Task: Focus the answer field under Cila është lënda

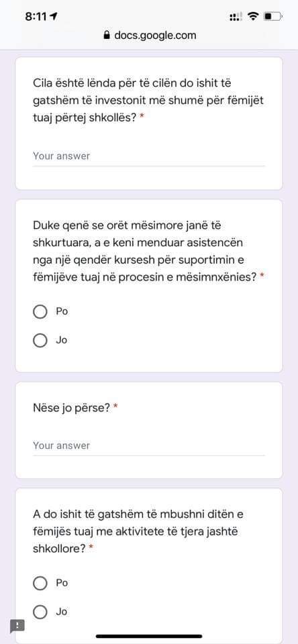Action: point(149,156)
